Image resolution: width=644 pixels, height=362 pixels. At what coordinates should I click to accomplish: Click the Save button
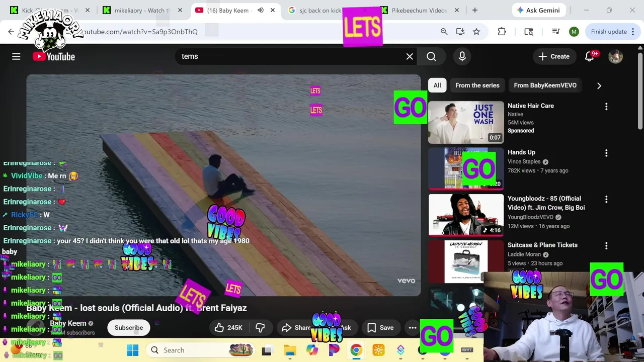click(380, 327)
